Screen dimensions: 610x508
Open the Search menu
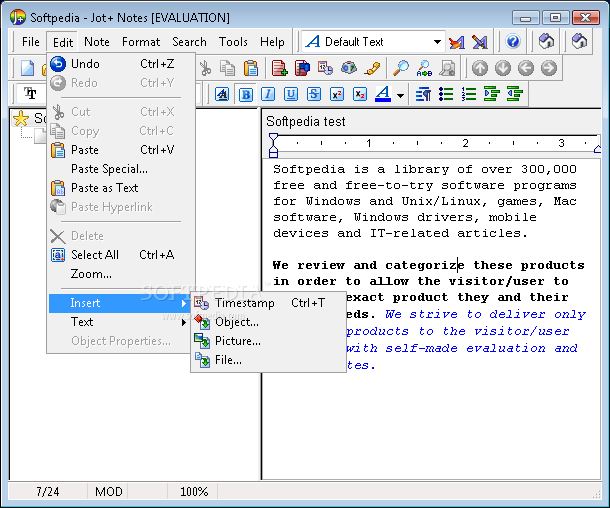189,42
